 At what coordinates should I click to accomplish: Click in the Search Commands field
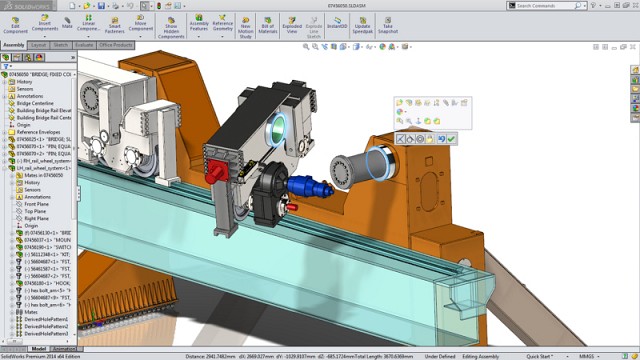pyautogui.click(x=545, y=6)
